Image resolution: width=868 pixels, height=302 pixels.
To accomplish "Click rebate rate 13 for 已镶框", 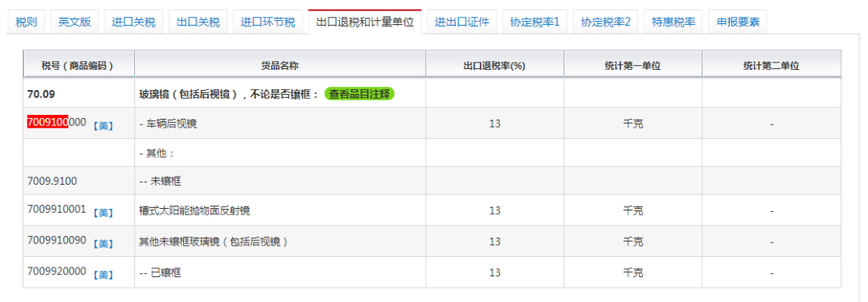I will pos(495,273).
